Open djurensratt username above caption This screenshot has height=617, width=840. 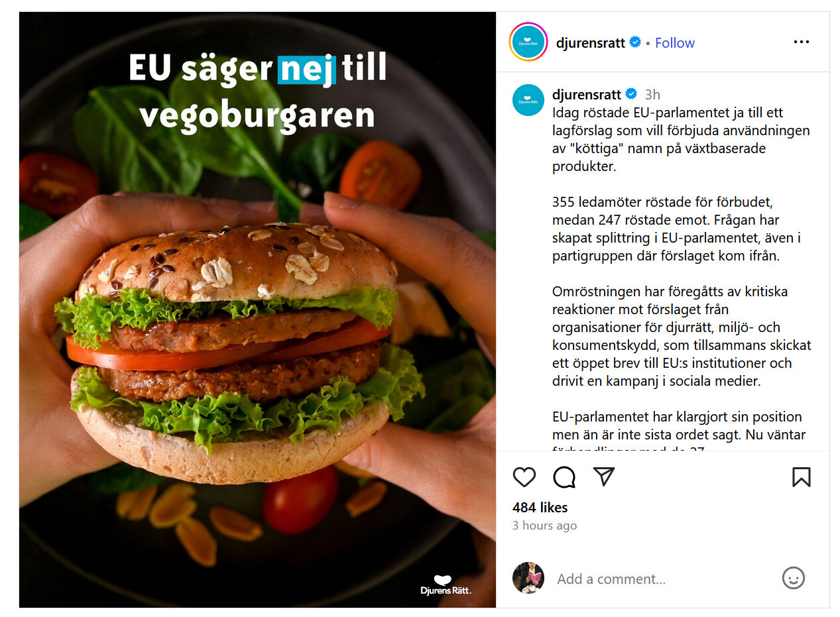click(587, 94)
